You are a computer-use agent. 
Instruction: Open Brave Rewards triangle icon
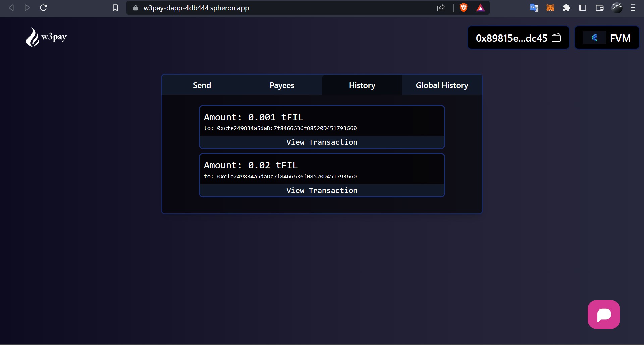480,8
